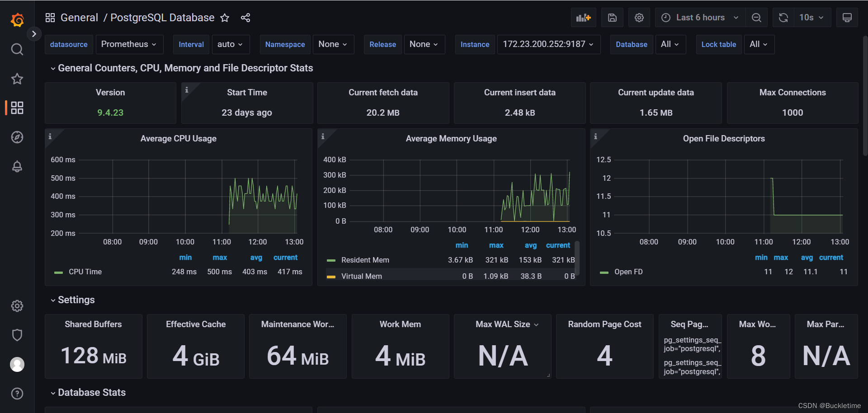Open the Release None dropdown
Screen dimensions: 868x413
pyautogui.click(x=424, y=44)
